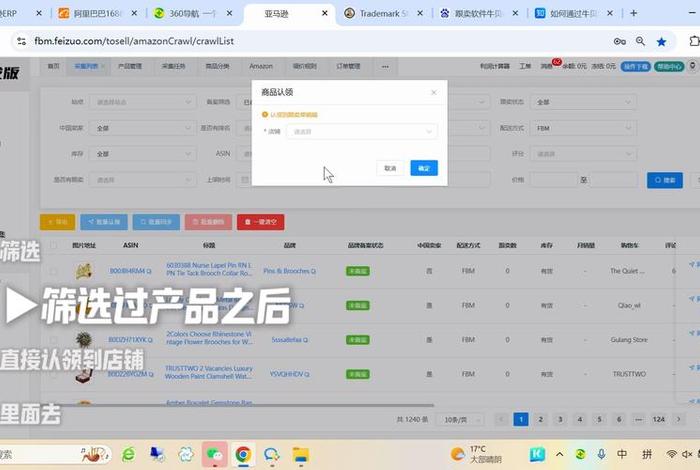Open the 'TRUSTTWO 2 Vacancies Luxury' title link
Image resolution: width=700 pixels, height=470 pixels.
[209, 372]
